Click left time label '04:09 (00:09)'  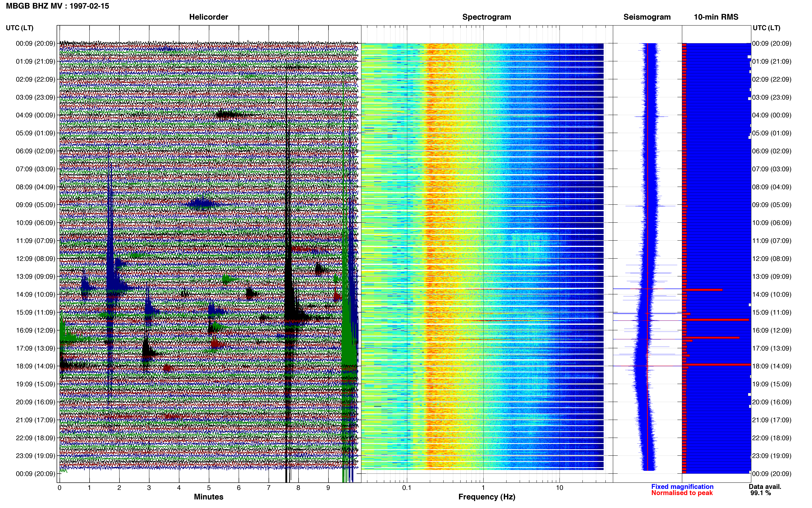pos(36,115)
